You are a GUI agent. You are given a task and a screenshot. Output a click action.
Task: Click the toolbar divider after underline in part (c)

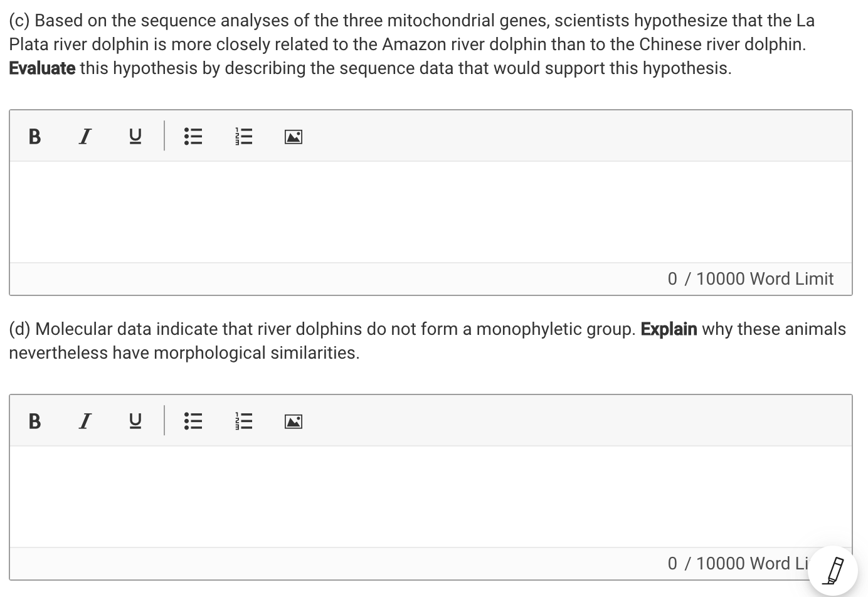point(164,136)
